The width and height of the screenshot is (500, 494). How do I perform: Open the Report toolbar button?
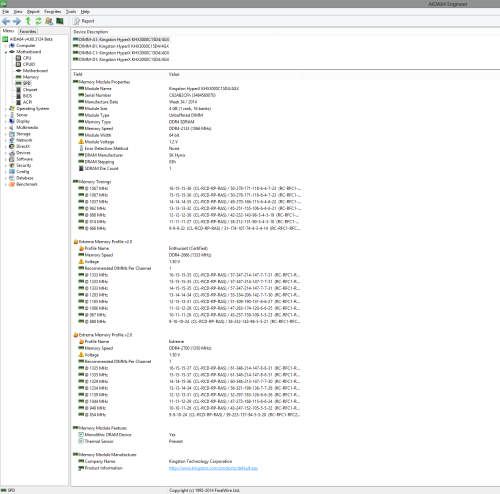coord(84,21)
